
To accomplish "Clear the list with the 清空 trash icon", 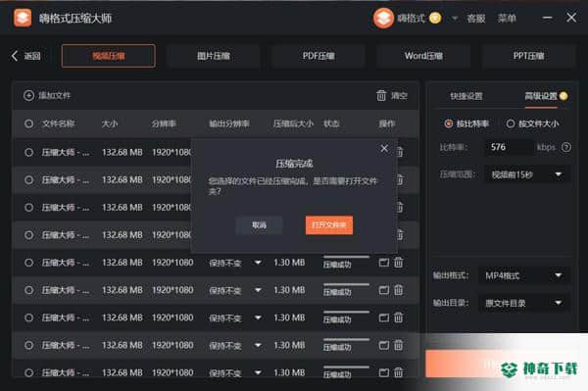I will 381,96.
